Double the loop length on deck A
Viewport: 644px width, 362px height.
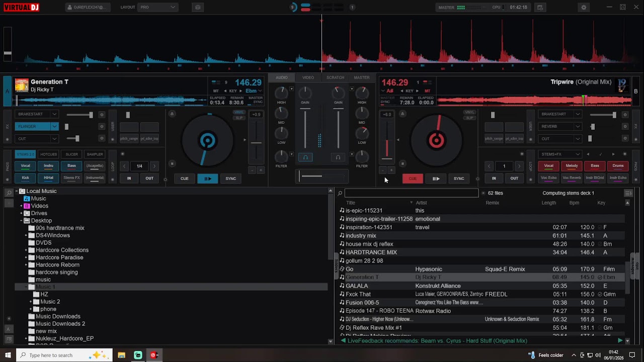(x=154, y=166)
